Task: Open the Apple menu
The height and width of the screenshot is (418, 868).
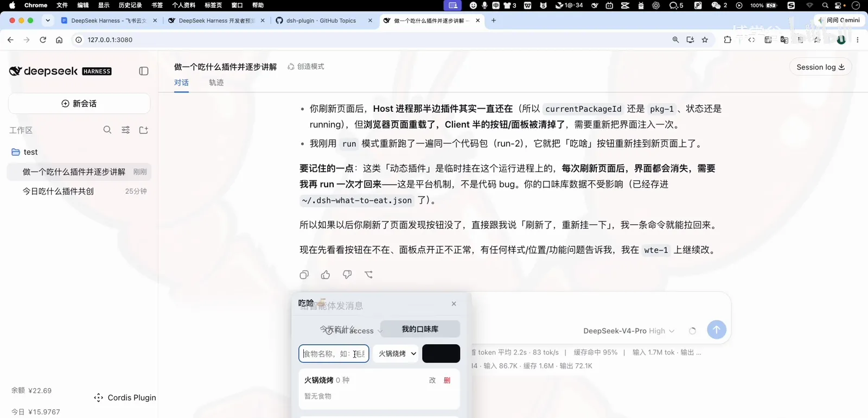Action: [x=12, y=5]
